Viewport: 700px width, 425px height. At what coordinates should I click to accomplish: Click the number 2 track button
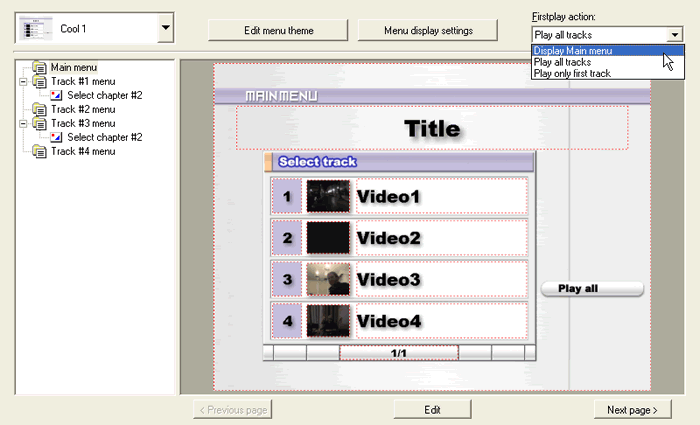pos(287,238)
